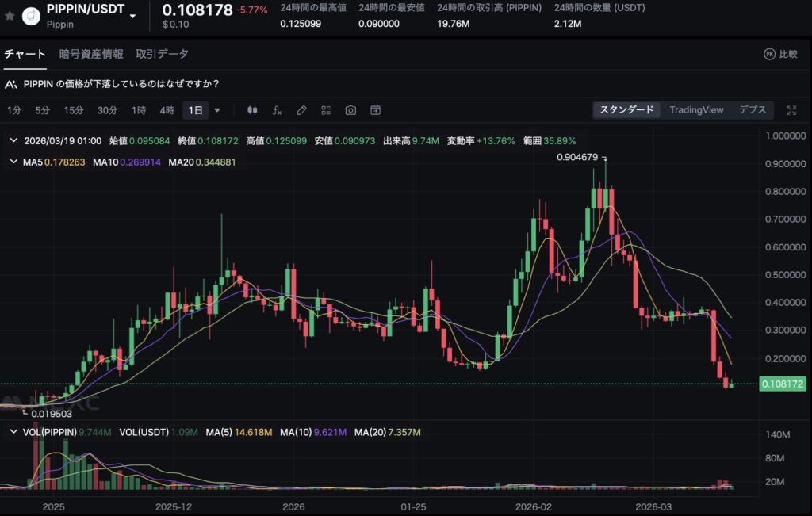
Task: Collapse the VOL indicator legend chevron
Action: point(13,432)
